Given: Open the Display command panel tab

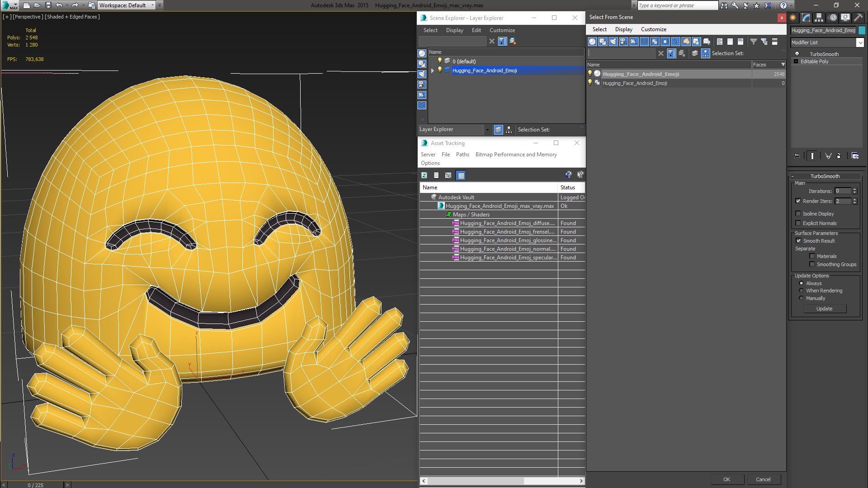Looking at the screenshot, I should (x=845, y=18).
